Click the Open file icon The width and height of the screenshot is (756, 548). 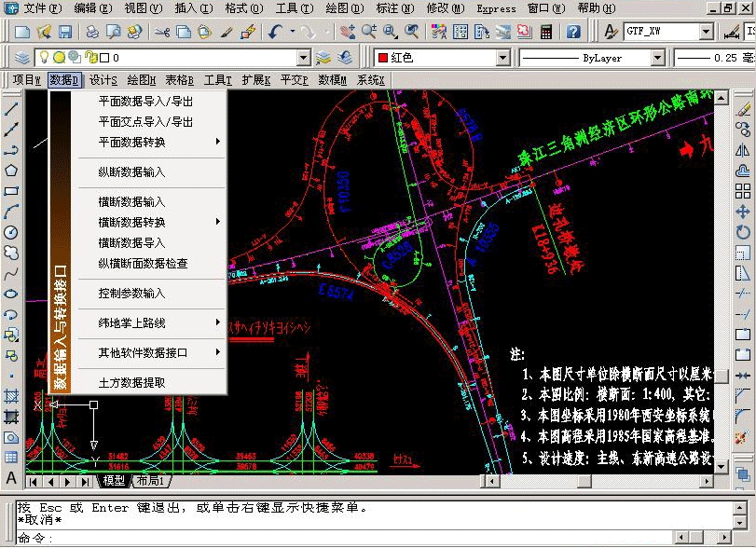click(x=44, y=32)
